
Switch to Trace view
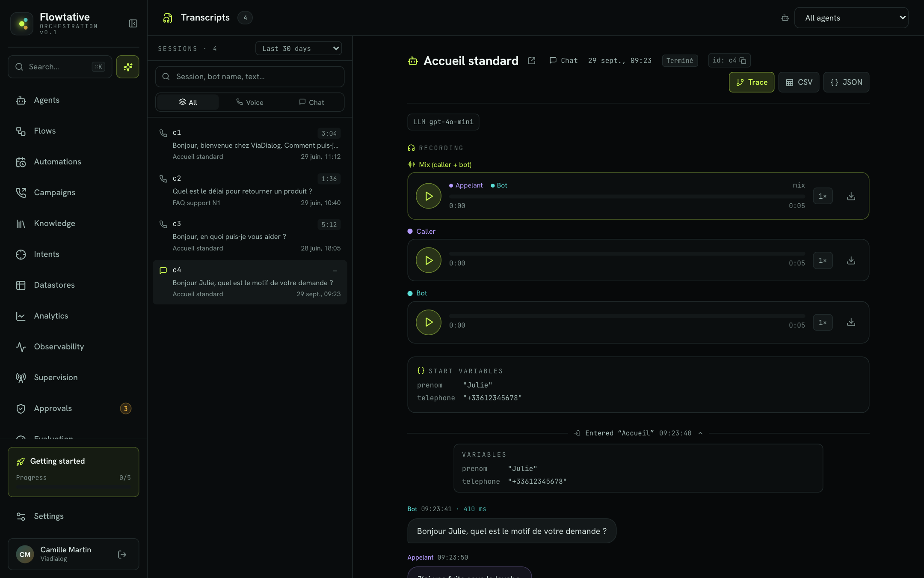tap(752, 82)
